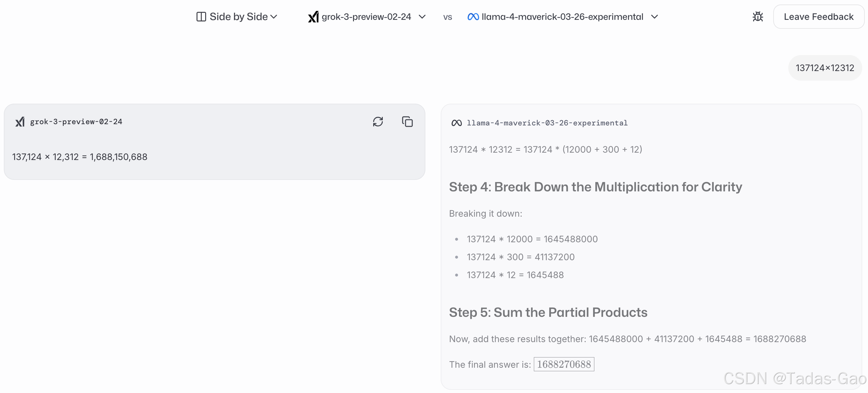Viewport: 868px width, 393px height.
Task: Click the heading Step 5: Sum the Partial Products
Action: [548, 312]
